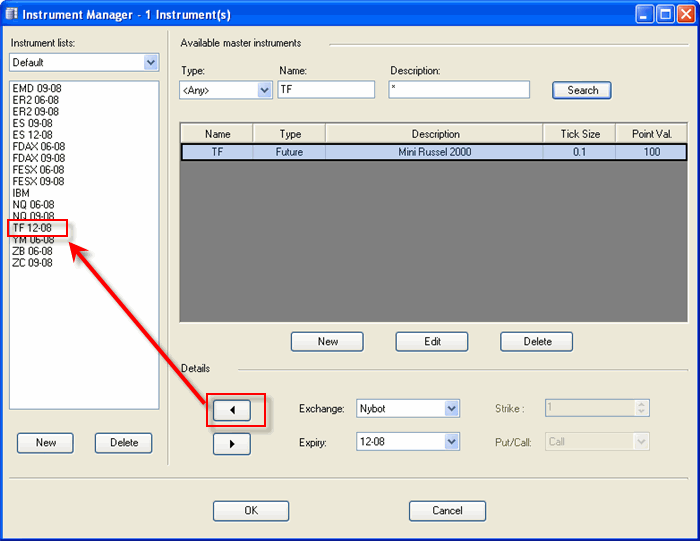The height and width of the screenshot is (541, 700).
Task: Select EMD 09-08 in instrument list
Action: [37, 88]
